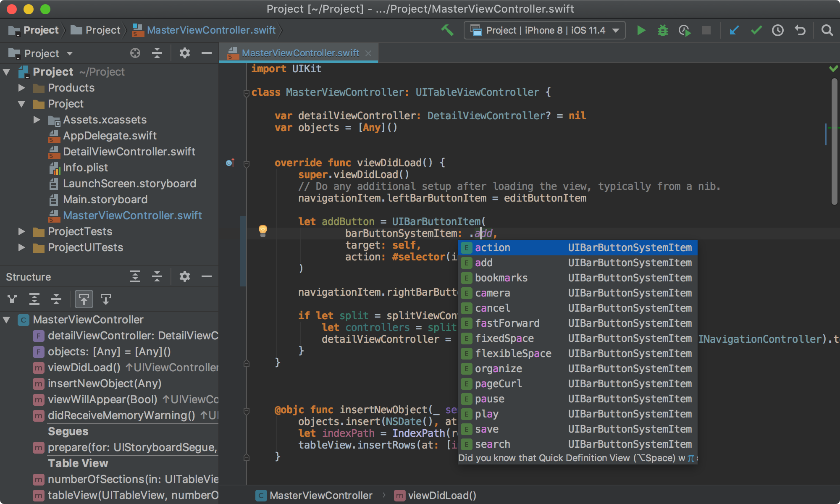840x504 pixels.
Task: Click the search bar icon top right
Action: click(827, 29)
